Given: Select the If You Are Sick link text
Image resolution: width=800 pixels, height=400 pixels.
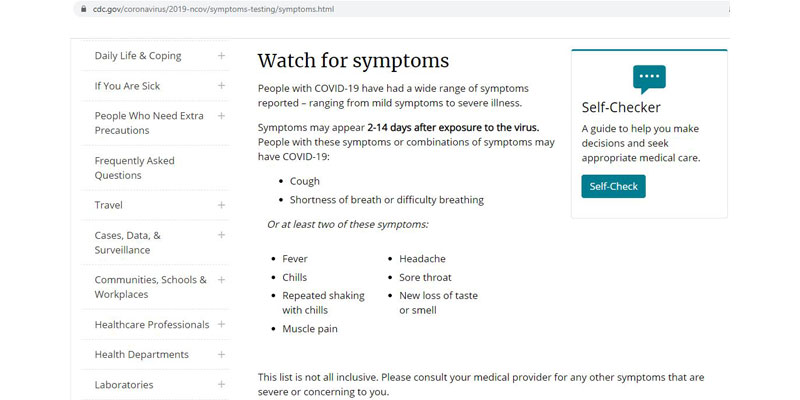Looking at the screenshot, I should click(x=127, y=86).
